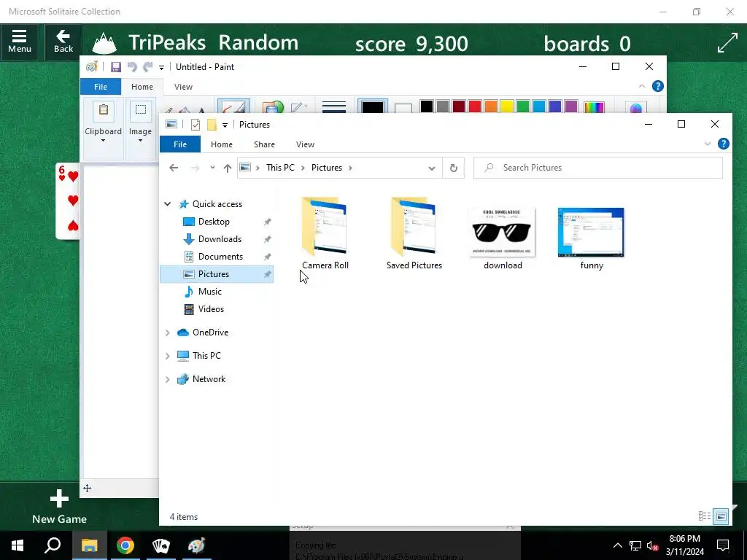Start a New Game in Solitaire

click(60, 507)
